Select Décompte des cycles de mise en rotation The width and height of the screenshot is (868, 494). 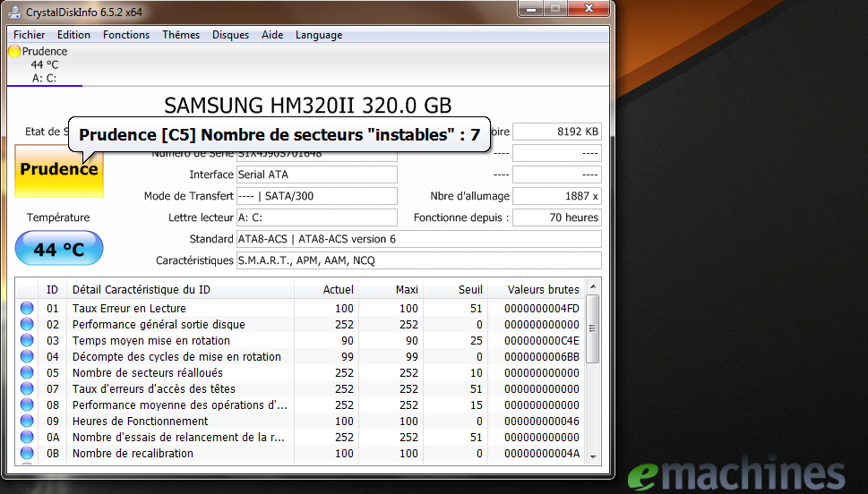(301, 356)
